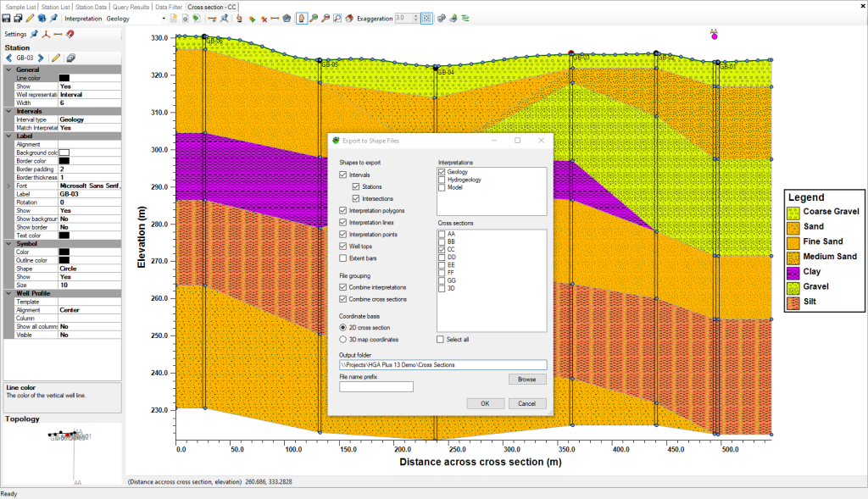The image size is (868, 499).
Task: Click the pin icon in Settings toolbar
Action: coord(34,35)
